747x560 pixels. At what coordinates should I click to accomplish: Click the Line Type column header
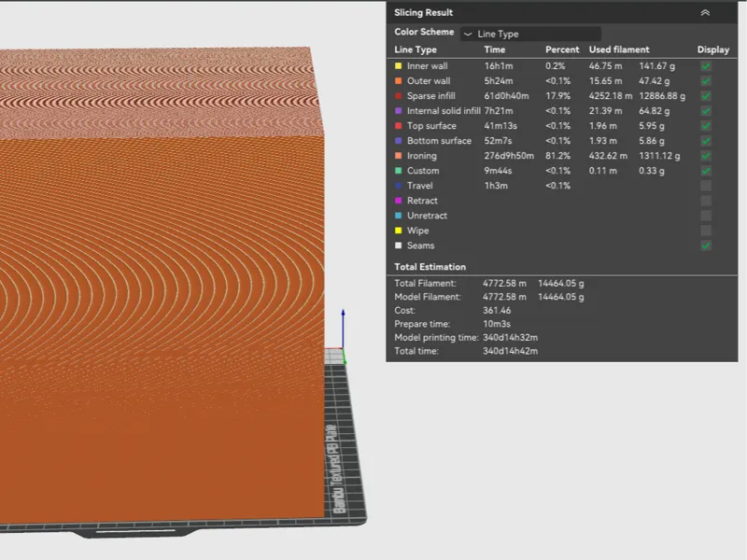pyautogui.click(x=416, y=49)
